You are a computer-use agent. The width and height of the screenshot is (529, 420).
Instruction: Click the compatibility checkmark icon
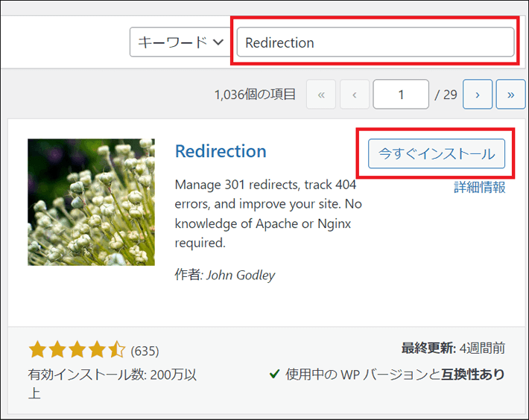(x=275, y=374)
